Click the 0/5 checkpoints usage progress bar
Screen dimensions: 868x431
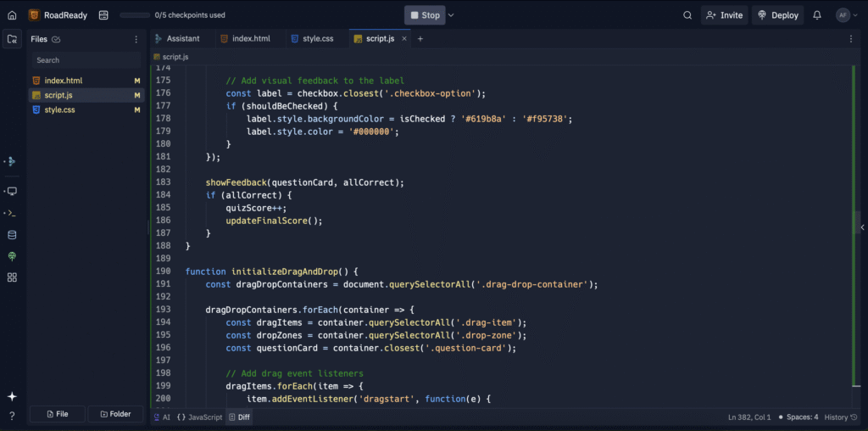pyautogui.click(x=135, y=15)
